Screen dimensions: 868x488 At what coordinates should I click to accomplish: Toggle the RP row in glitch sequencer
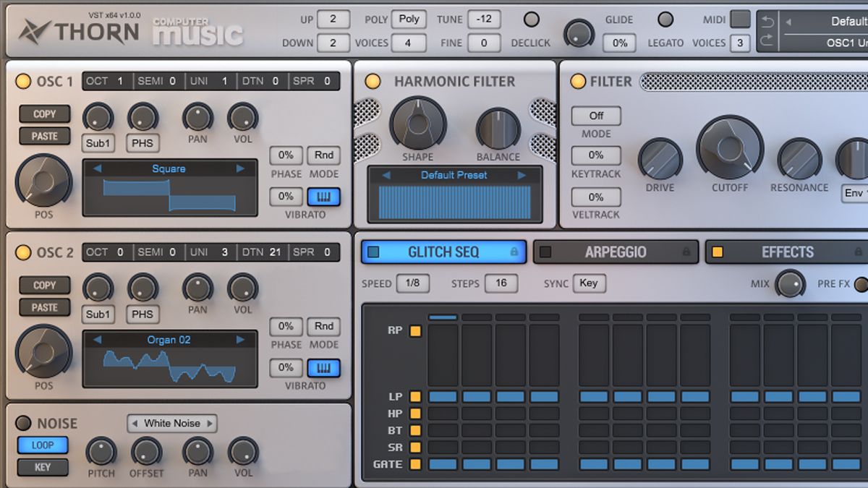click(415, 331)
